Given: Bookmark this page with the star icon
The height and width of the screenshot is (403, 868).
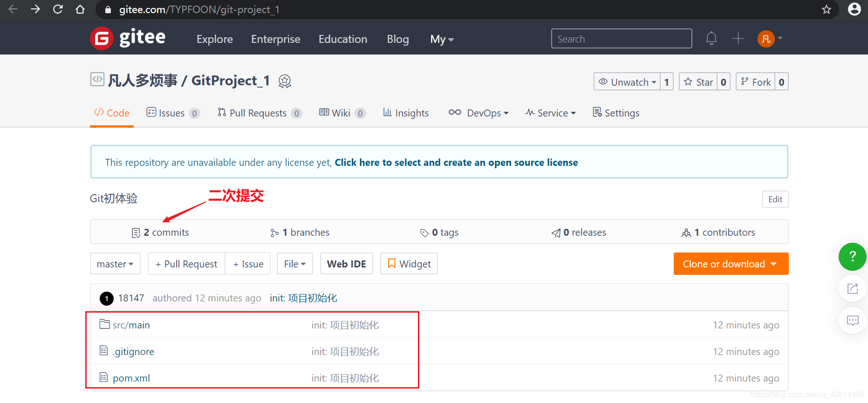Looking at the screenshot, I should [826, 9].
